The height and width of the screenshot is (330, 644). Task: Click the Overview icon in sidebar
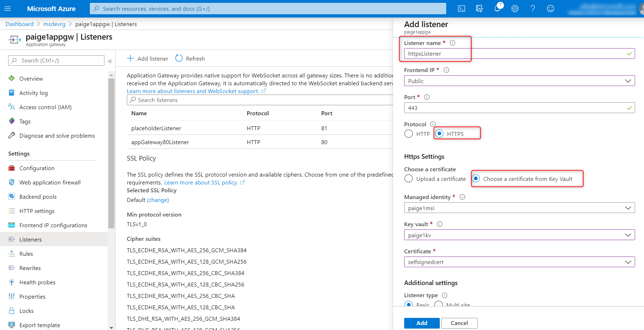point(12,78)
